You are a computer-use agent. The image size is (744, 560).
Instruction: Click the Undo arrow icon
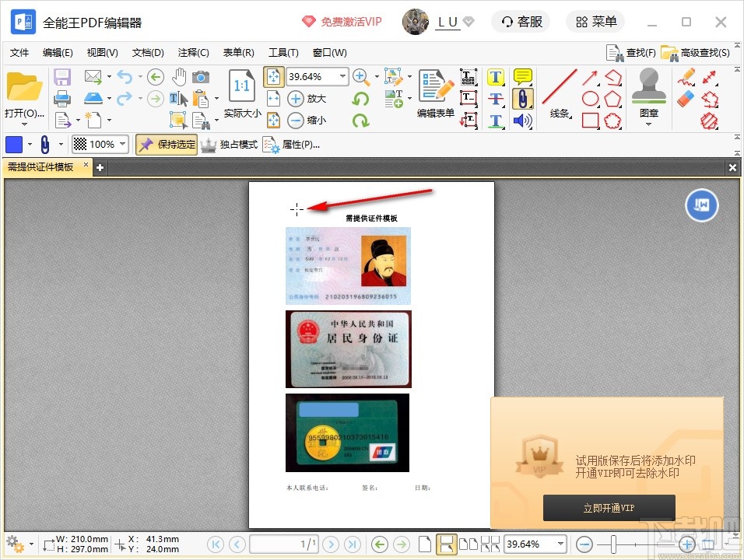(x=125, y=76)
